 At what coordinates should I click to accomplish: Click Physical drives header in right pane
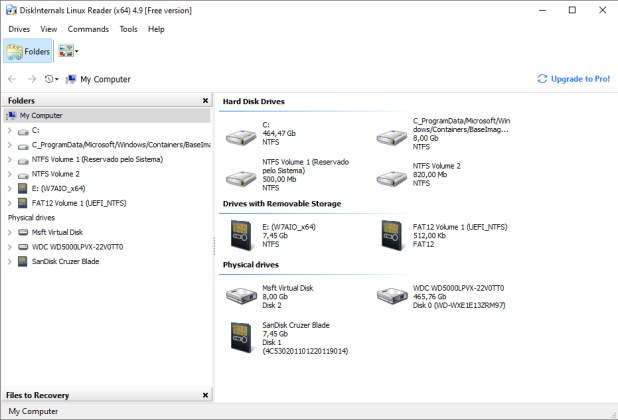tap(251, 265)
